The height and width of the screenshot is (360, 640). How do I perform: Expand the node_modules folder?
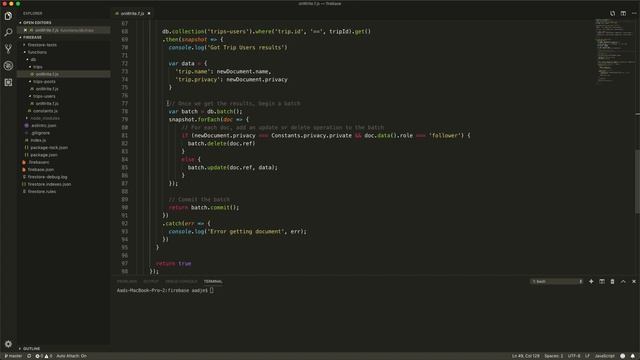coord(45,118)
